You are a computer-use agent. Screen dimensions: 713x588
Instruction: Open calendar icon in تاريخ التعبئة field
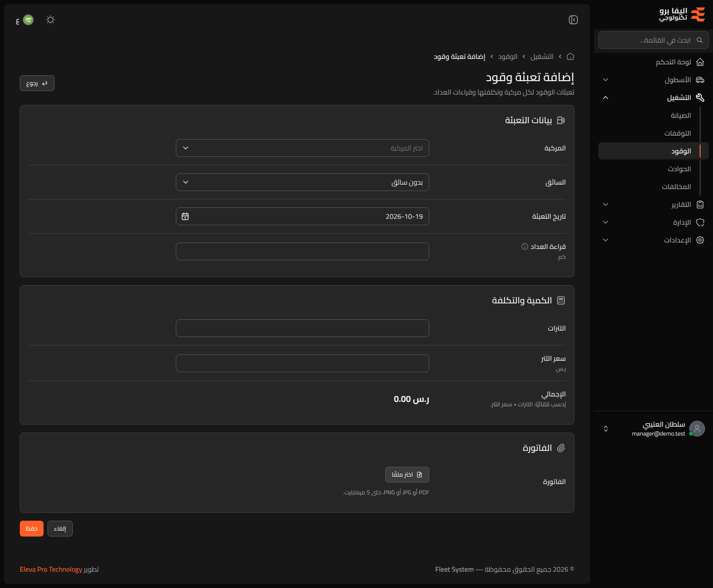(185, 216)
